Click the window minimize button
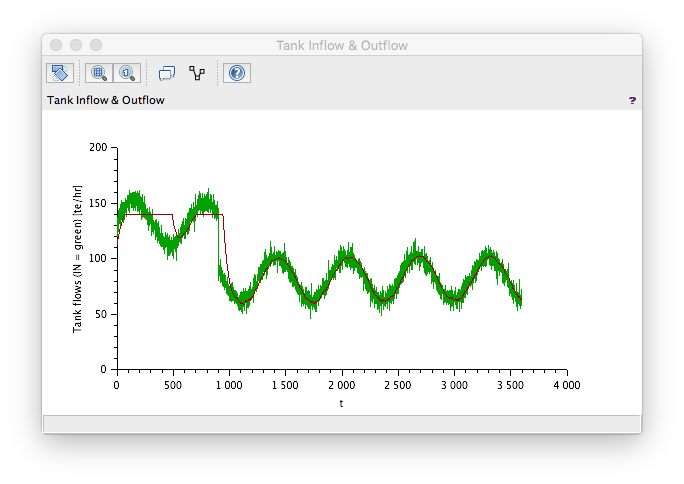 click(76, 45)
